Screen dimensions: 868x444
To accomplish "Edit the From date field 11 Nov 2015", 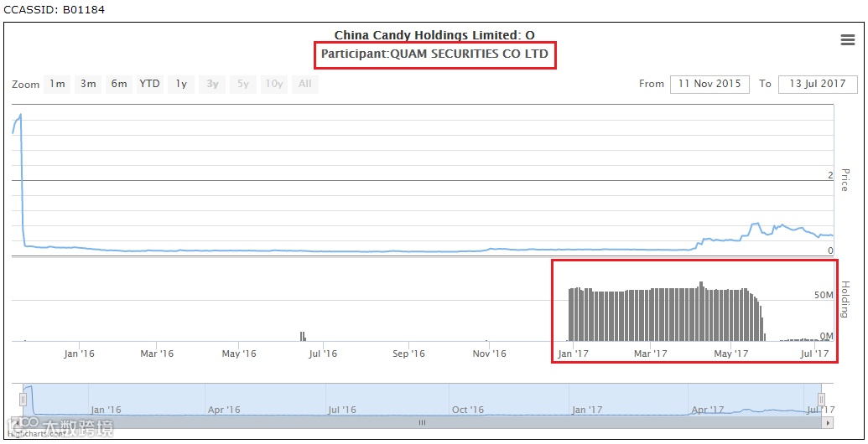I will tap(709, 84).
